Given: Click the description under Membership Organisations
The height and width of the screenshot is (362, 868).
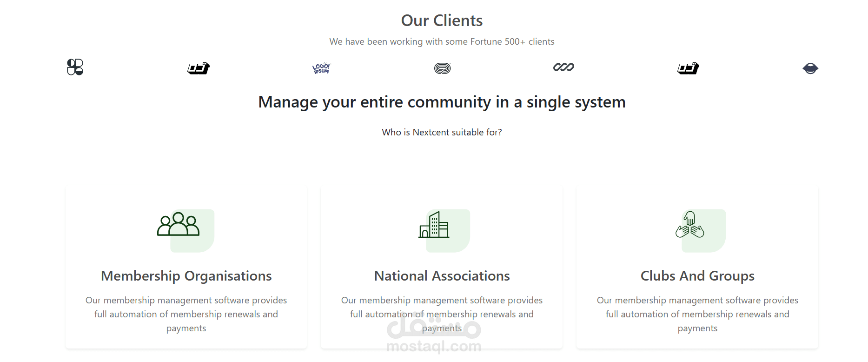Looking at the screenshot, I should [186, 314].
